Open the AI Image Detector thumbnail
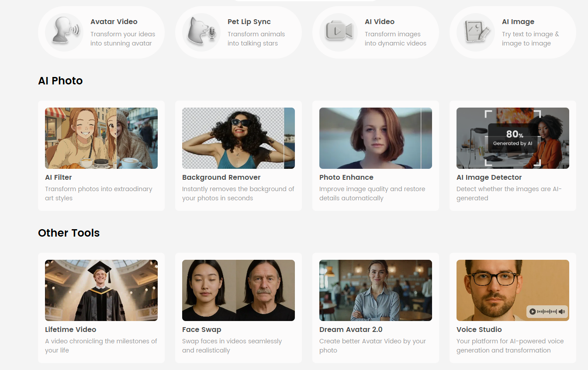Screen dimensions: 588x370 [x=513, y=138]
